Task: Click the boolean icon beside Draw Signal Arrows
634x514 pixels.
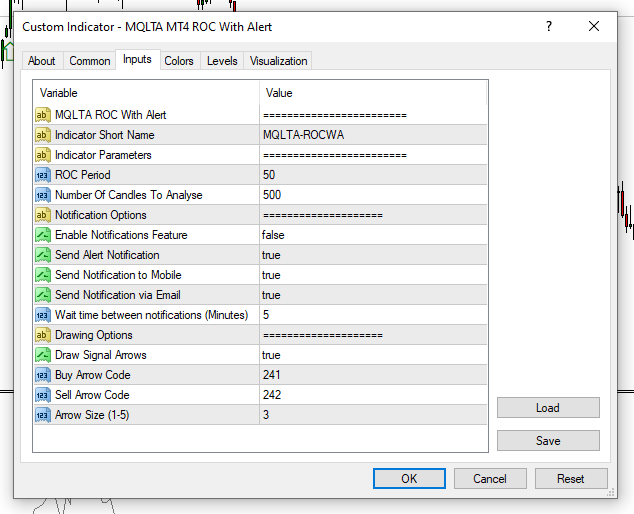Action: tap(43, 355)
